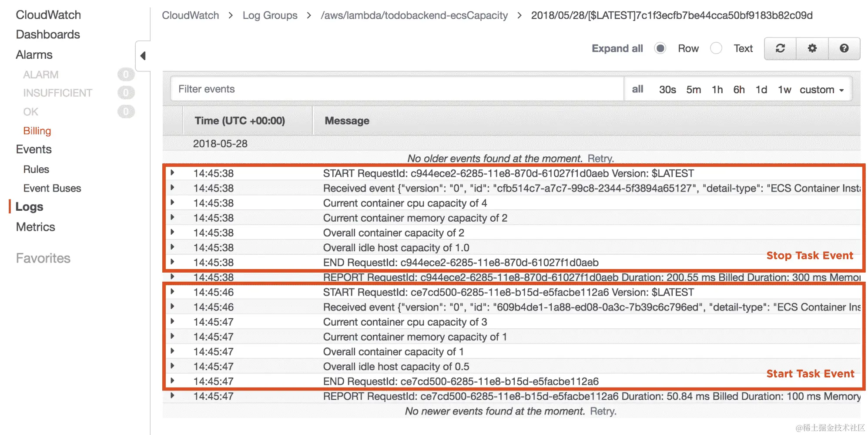Screen dimensions: 868x435
Task: Open Dashboards in the sidebar
Action: [x=48, y=34]
